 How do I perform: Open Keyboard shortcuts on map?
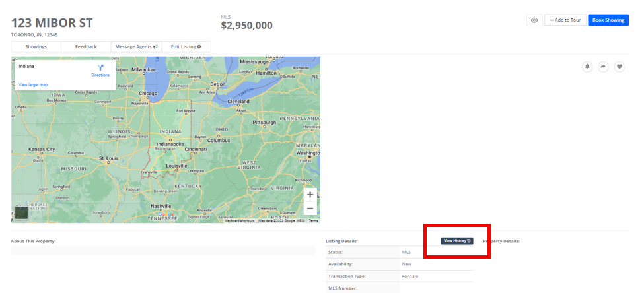click(x=240, y=221)
